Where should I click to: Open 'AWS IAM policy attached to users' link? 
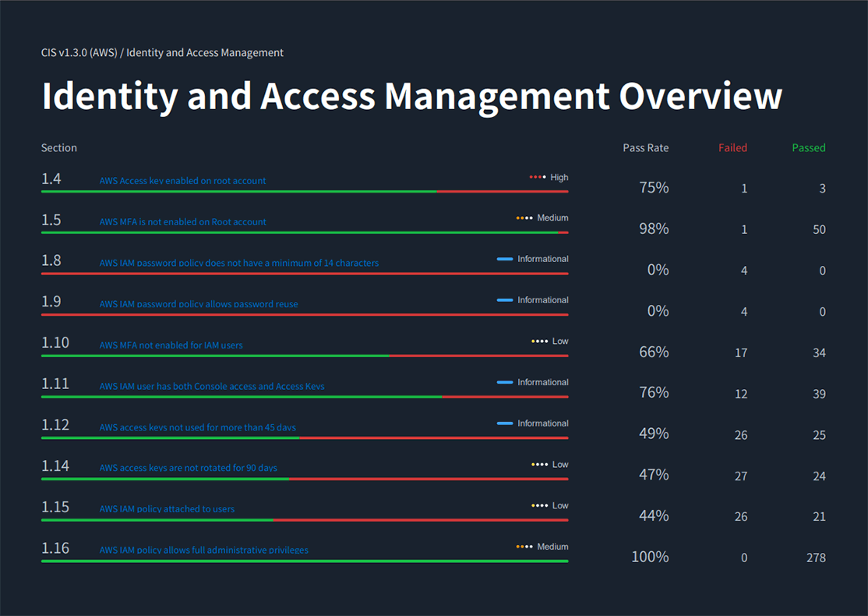pyautogui.click(x=168, y=508)
